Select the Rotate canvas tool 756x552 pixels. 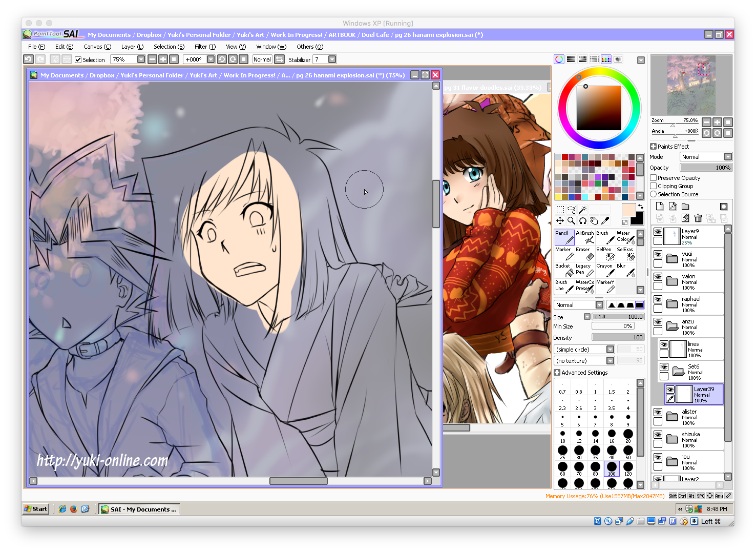pyautogui.click(x=582, y=220)
